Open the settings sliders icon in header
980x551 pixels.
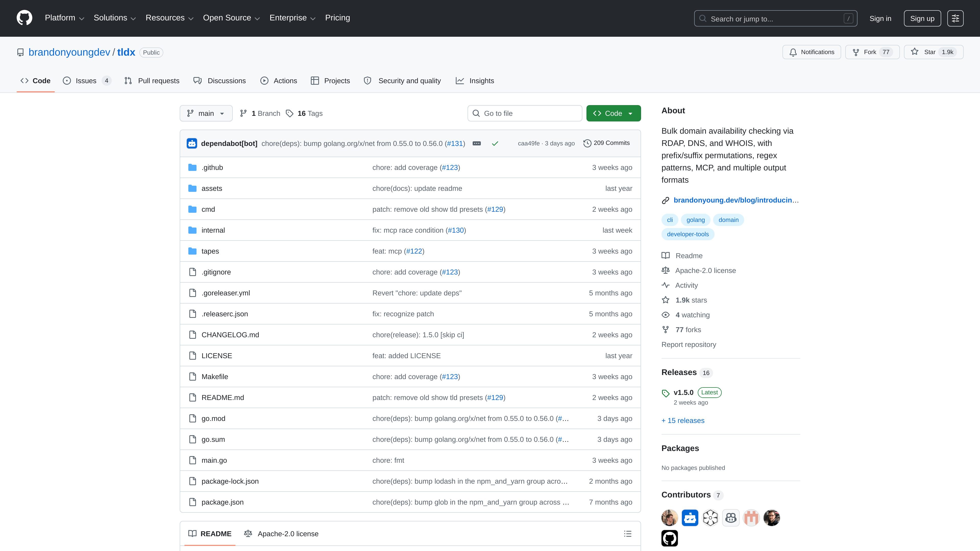[955, 18]
